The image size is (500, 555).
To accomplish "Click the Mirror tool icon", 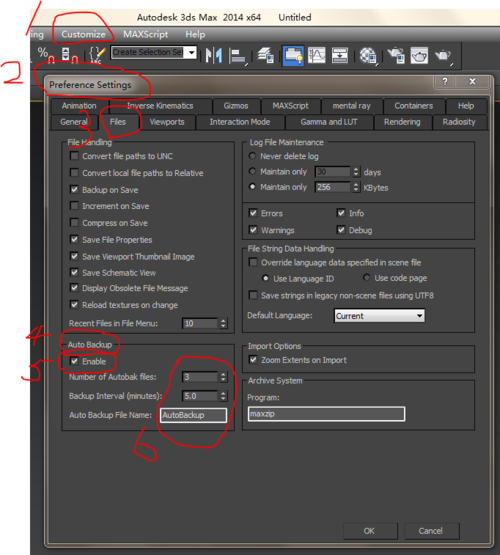I will pos(214,56).
